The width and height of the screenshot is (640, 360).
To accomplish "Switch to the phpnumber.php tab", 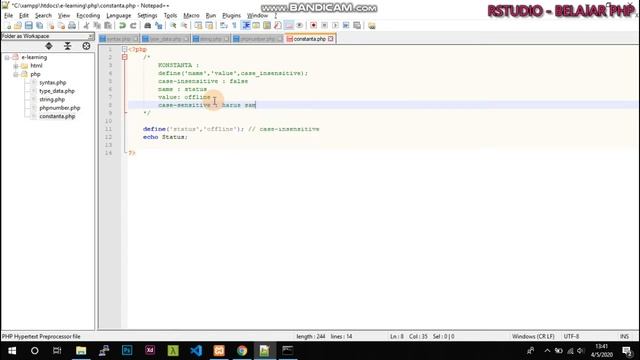I will 257,39.
